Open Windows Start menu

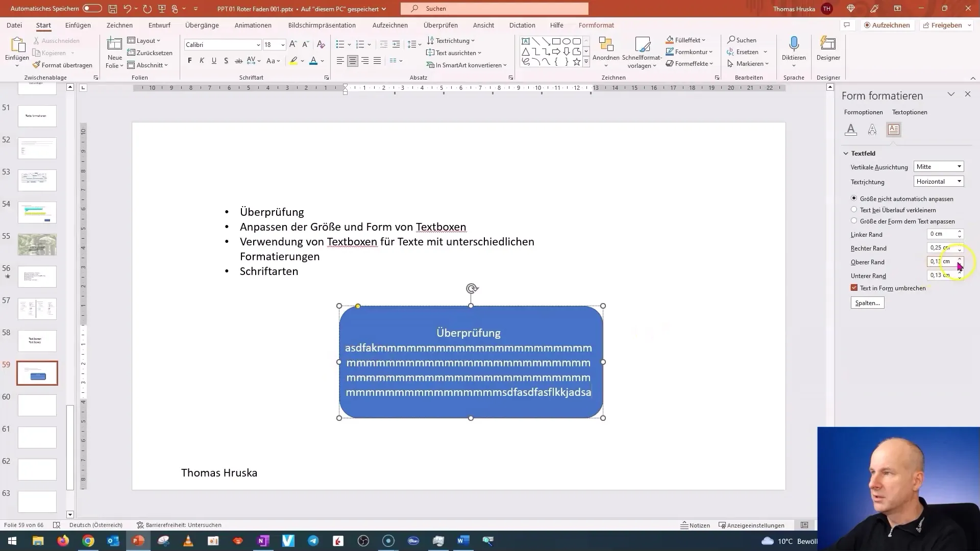tap(12, 541)
